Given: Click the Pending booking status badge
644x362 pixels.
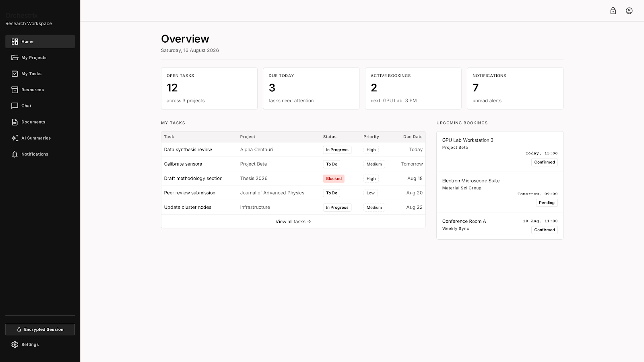Looking at the screenshot, I should 547,203.
